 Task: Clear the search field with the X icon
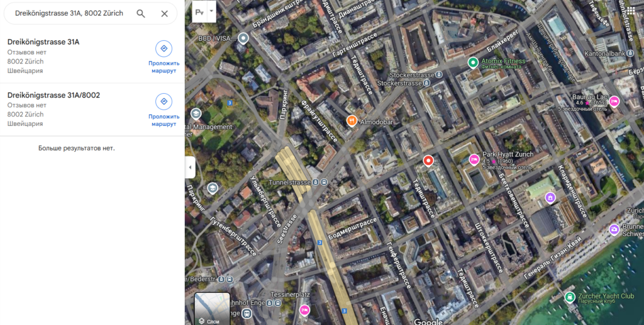(x=164, y=13)
